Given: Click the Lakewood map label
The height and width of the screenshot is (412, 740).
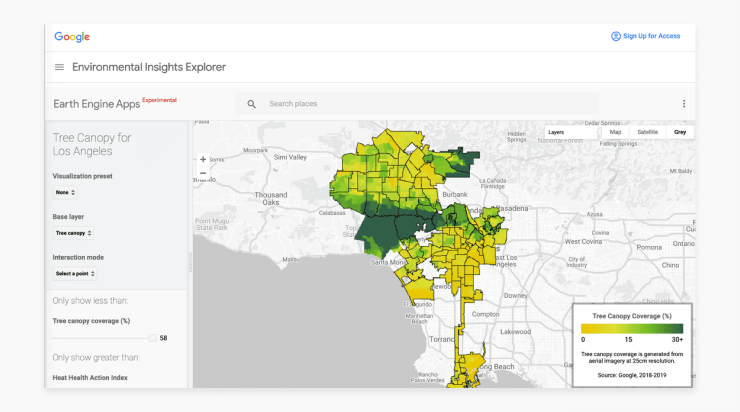Looking at the screenshot, I should click(x=515, y=332).
